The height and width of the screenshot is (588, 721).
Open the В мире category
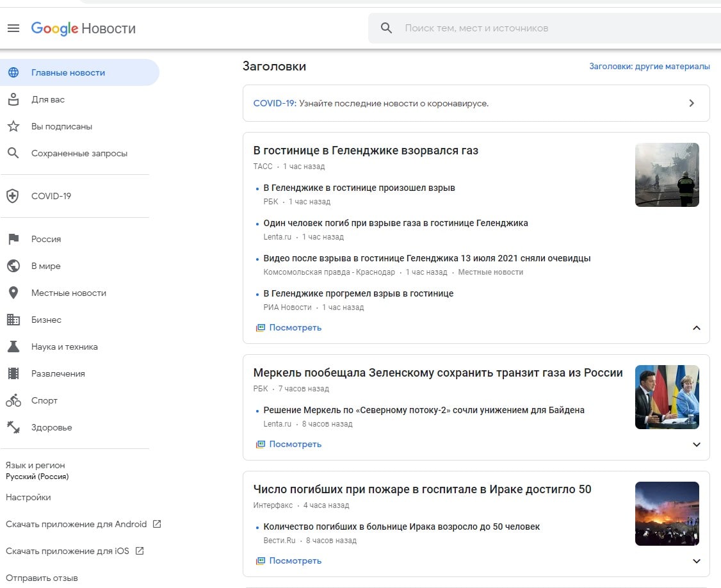[x=46, y=266]
